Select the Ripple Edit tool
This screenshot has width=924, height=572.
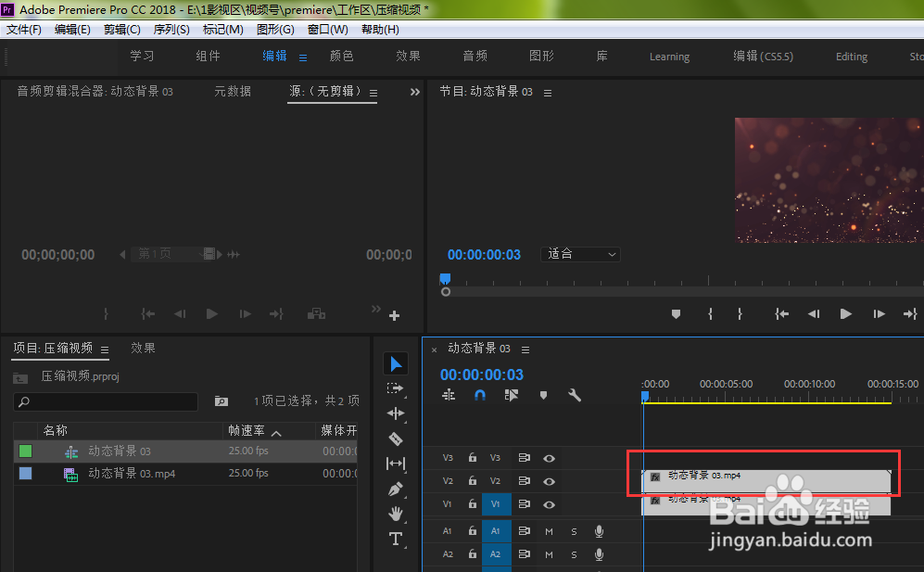396,413
